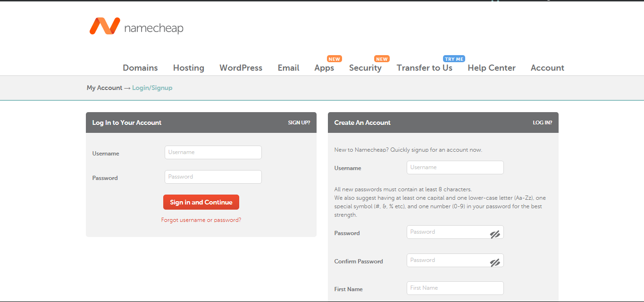Viewport: 644px width, 302px height.
Task: Focus the new account Password field
Action: (455, 232)
